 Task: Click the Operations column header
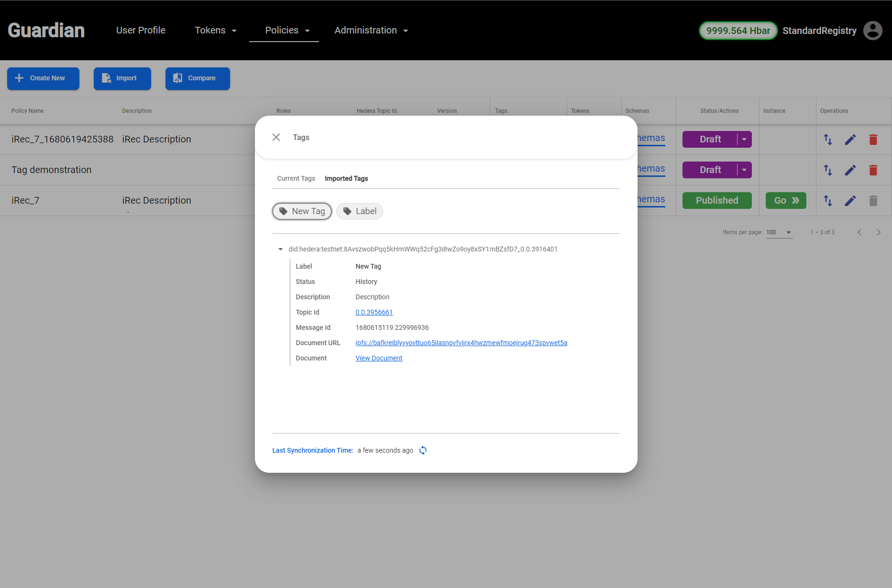pos(834,111)
